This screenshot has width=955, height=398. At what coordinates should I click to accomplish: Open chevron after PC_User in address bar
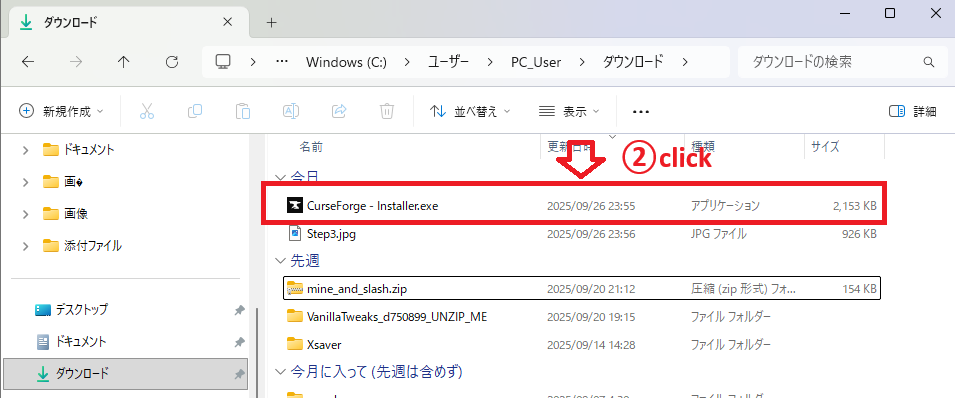pos(582,62)
